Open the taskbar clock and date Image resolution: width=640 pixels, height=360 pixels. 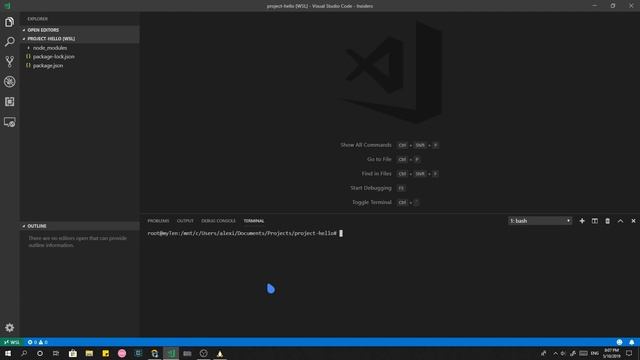[x=611, y=353]
